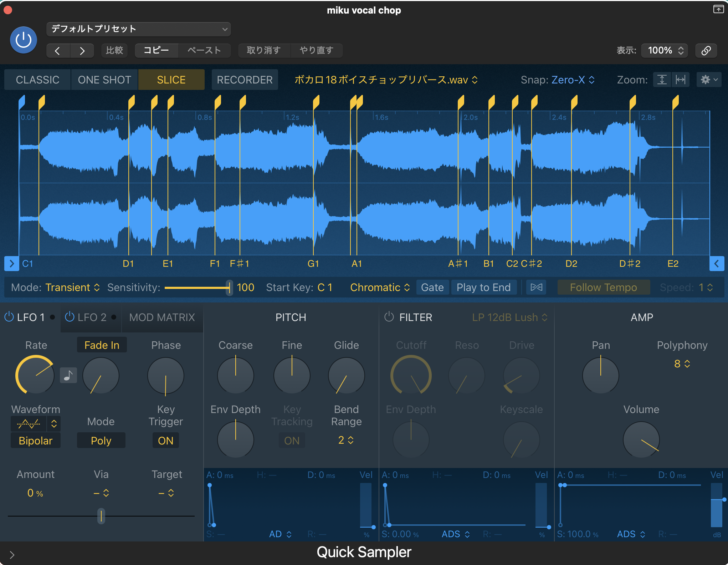Click the horizontal zoom fit icon
The height and width of the screenshot is (565, 728).
(x=681, y=80)
